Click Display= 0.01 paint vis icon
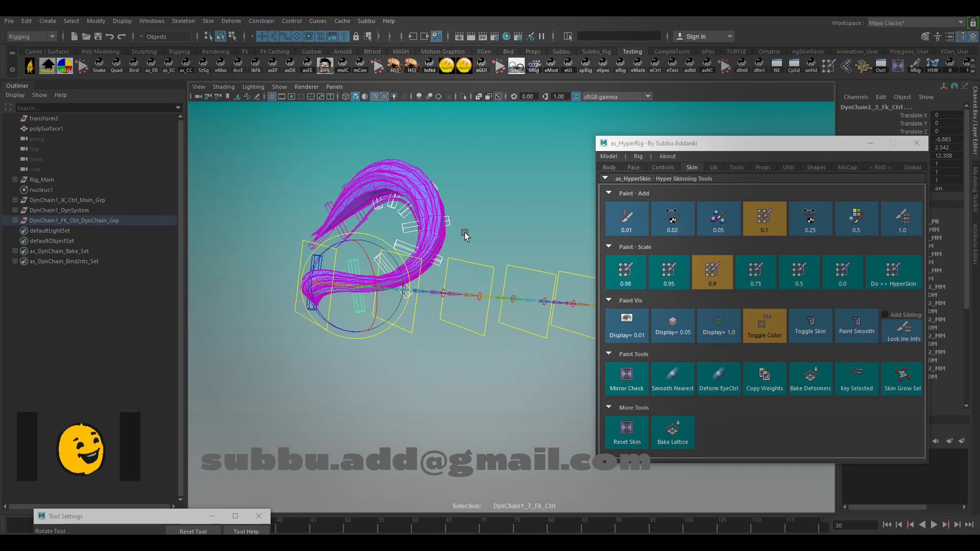This screenshot has height=551, width=980. tap(626, 326)
